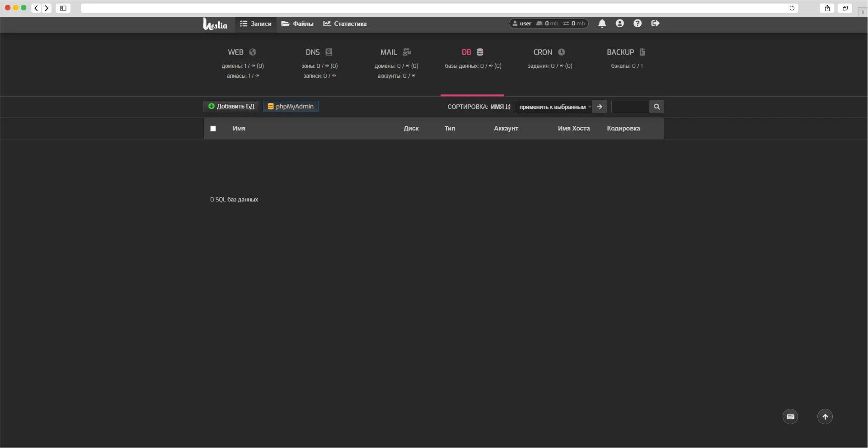
Task: Click the database search input field
Action: pyautogui.click(x=630, y=107)
